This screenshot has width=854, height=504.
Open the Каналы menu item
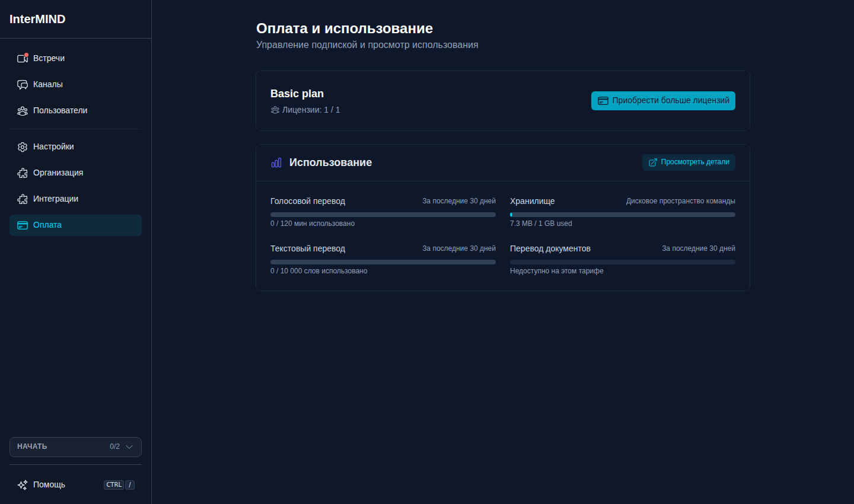(75, 84)
